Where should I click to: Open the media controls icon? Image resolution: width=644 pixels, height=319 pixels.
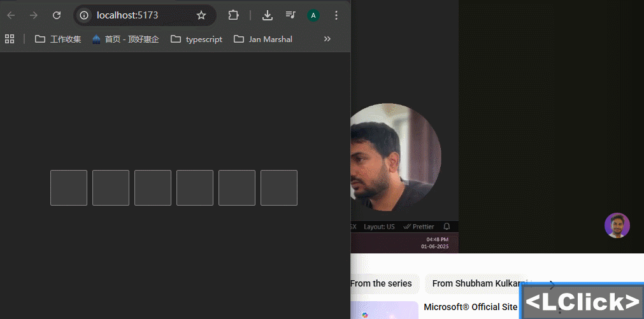click(x=290, y=15)
